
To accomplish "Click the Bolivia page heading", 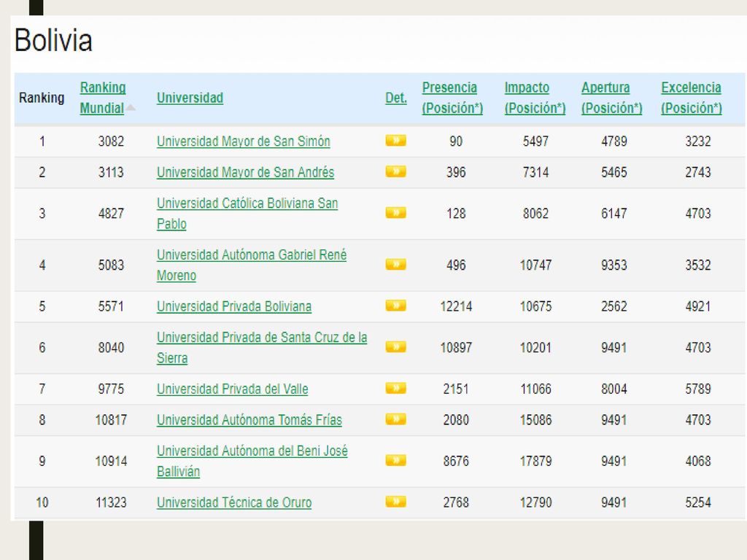I will 53,40.
